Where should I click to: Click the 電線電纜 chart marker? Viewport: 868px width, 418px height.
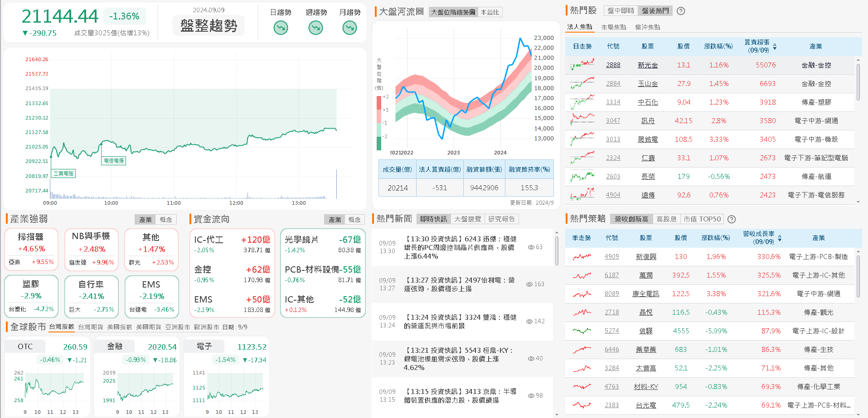114,161
